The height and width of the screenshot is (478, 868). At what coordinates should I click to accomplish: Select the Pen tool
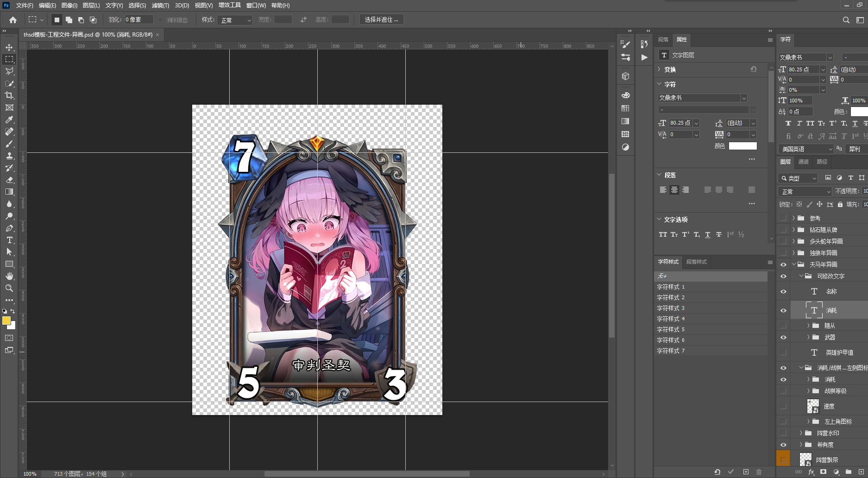[9, 228]
